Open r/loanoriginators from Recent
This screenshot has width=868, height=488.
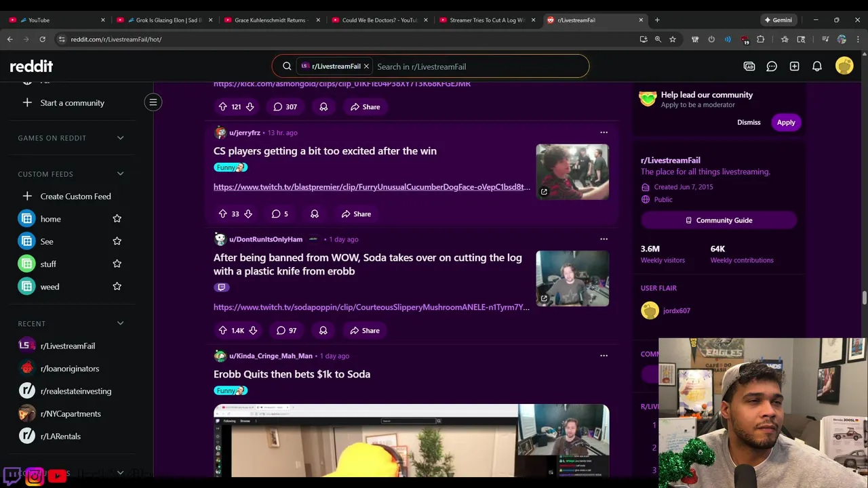click(70, 369)
